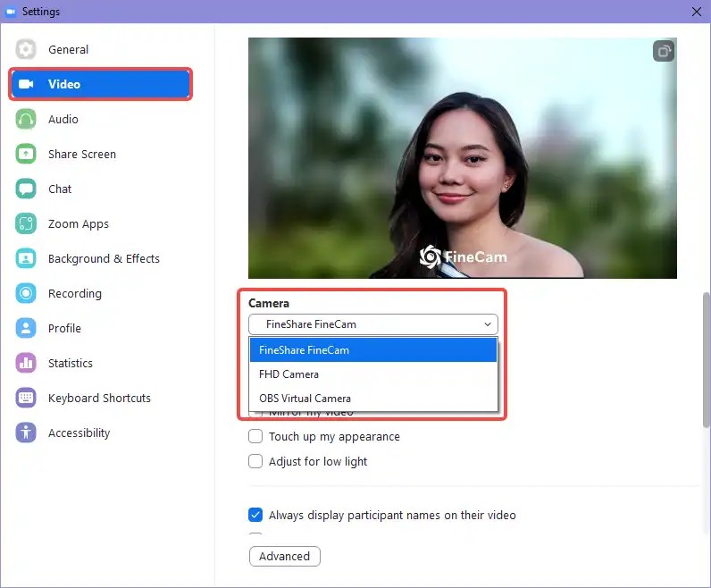The height and width of the screenshot is (588, 711).
Task: Click the Audio headphones icon
Action: click(26, 120)
